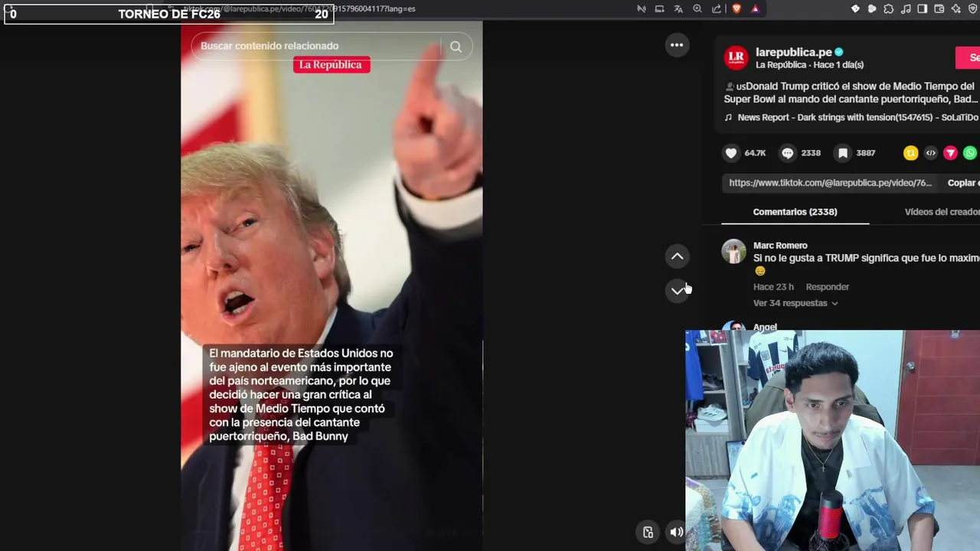Viewport: 980px width, 551px height.
Task: Switch to Vídeos del creador tab
Action: click(x=942, y=212)
